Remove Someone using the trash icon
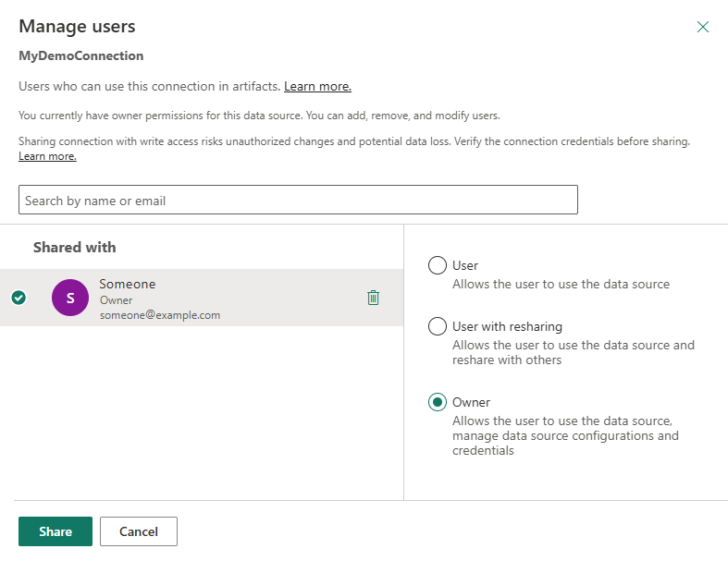Screen dimensions: 728x561 (373, 298)
